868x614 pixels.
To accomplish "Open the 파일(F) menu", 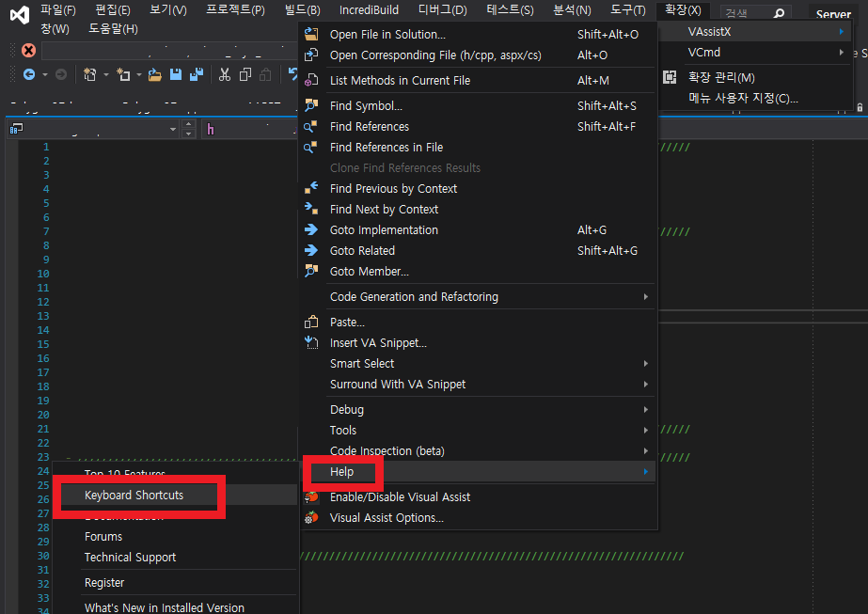I will 58,10.
